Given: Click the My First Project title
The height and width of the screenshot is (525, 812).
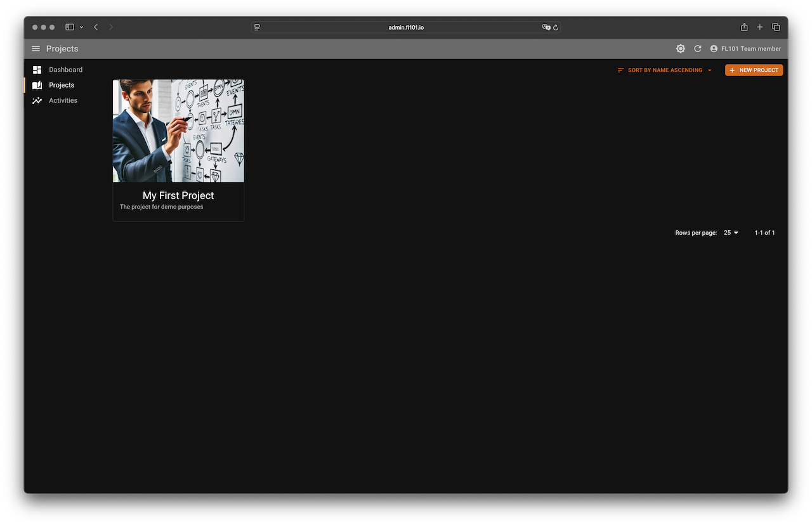Looking at the screenshot, I should pyautogui.click(x=178, y=195).
